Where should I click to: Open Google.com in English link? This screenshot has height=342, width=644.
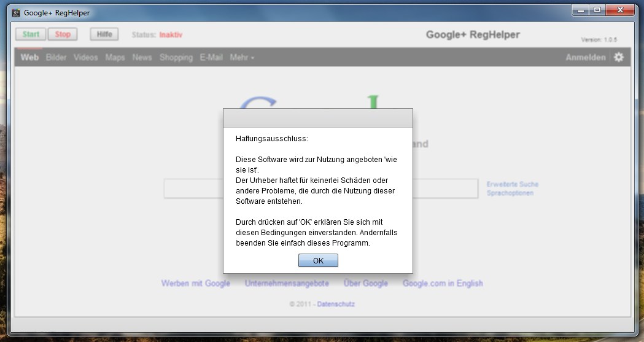[443, 283]
